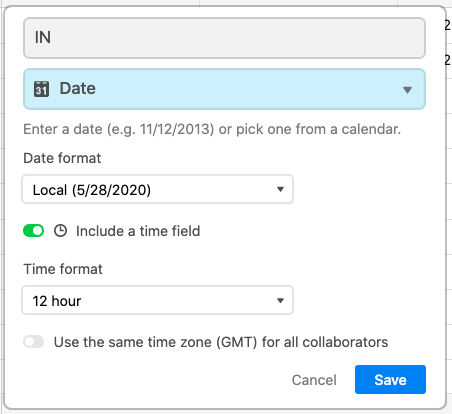Click the Date format heading
The height and width of the screenshot is (414, 452).
pyautogui.click(x=62, y=158)
